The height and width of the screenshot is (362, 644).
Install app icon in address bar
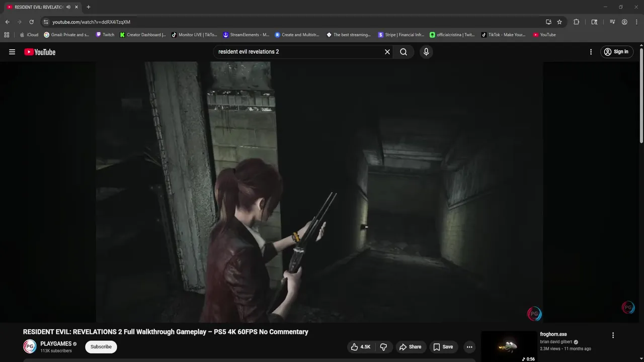(x=548, y=22)
